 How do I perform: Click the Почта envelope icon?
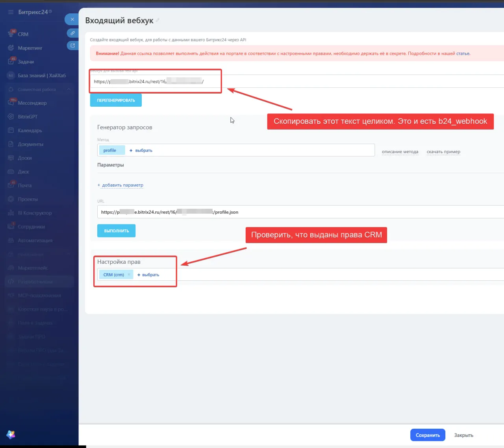click(x=11, y=185)
